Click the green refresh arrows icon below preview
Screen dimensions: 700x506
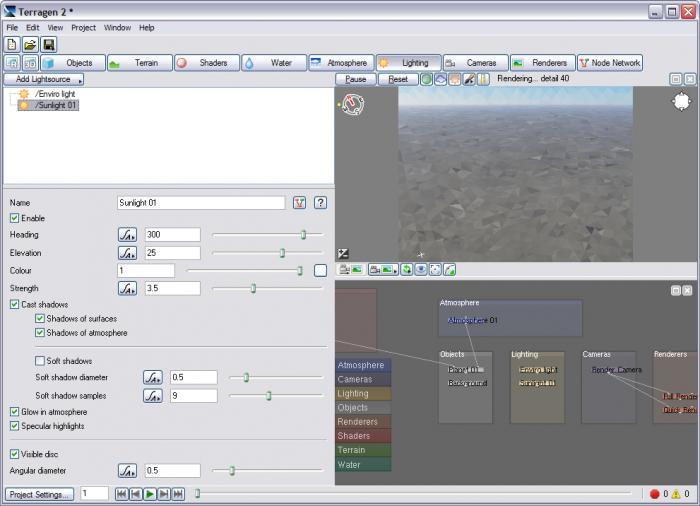[406, 270]
